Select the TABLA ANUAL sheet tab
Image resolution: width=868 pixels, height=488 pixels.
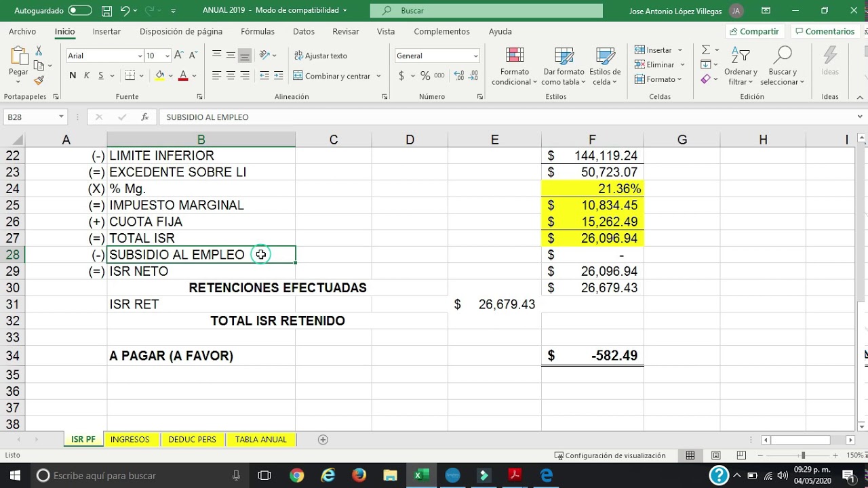coord(261,439)
